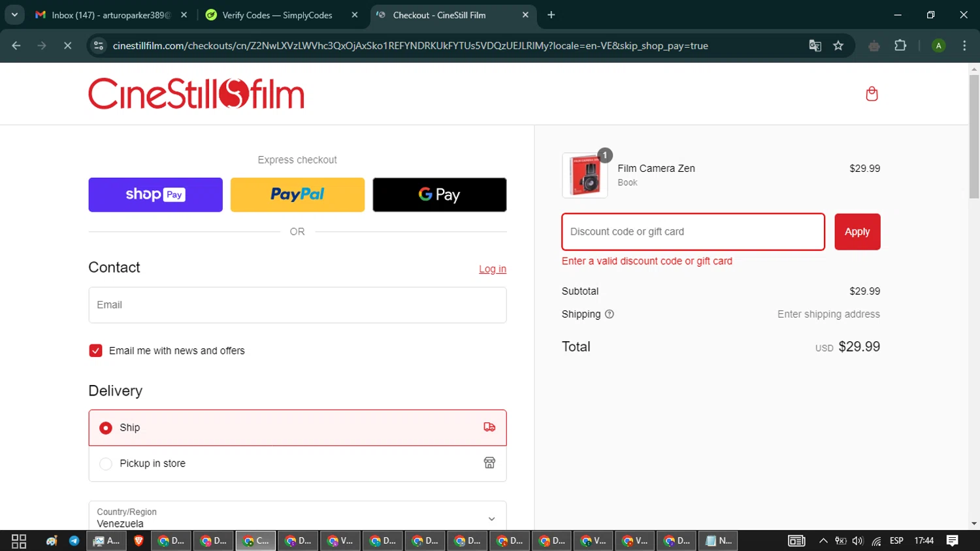
Task: Focus the Email input field
Action: point(297,305)
